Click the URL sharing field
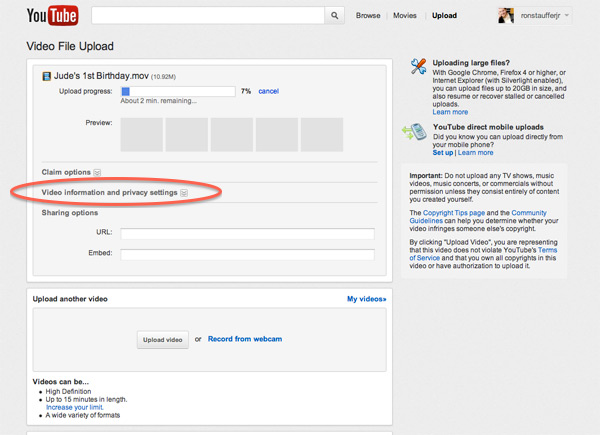Viewport: 600px width, 435px height. (x=248, y=234)
